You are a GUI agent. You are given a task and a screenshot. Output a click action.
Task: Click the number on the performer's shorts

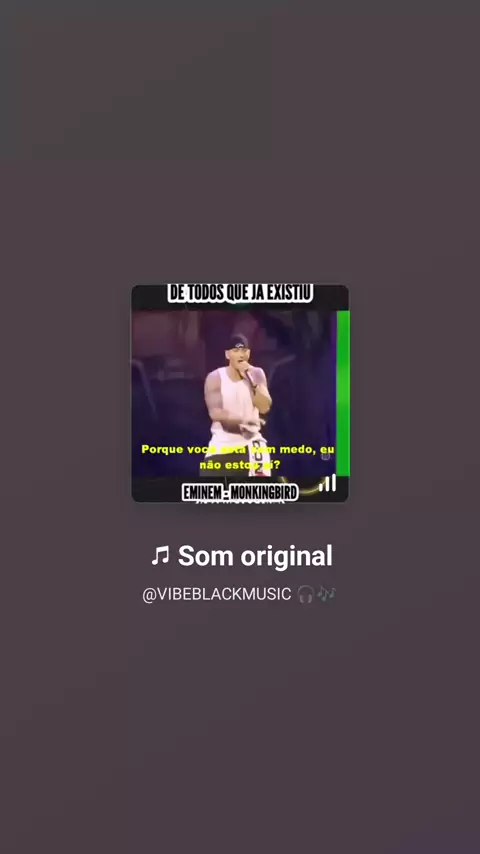[x=257, y=450]
